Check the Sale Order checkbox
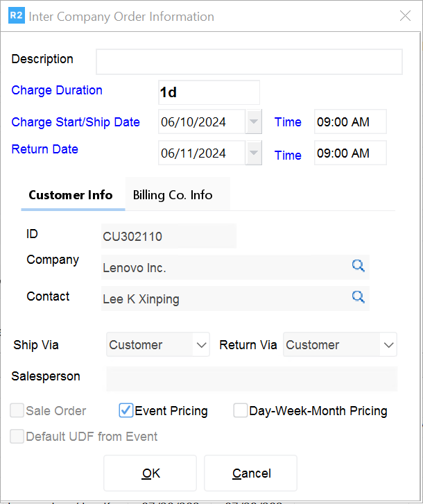423x504 pixels. click(17, 410)
